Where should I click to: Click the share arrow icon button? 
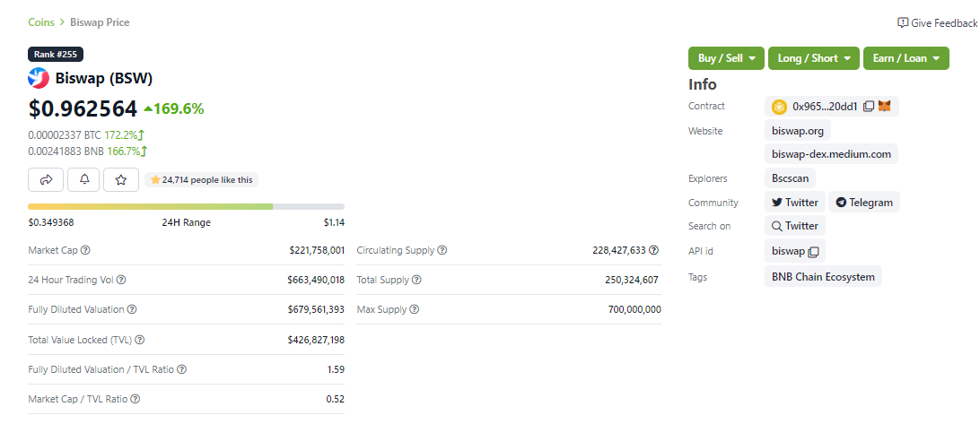click(46, 180)
